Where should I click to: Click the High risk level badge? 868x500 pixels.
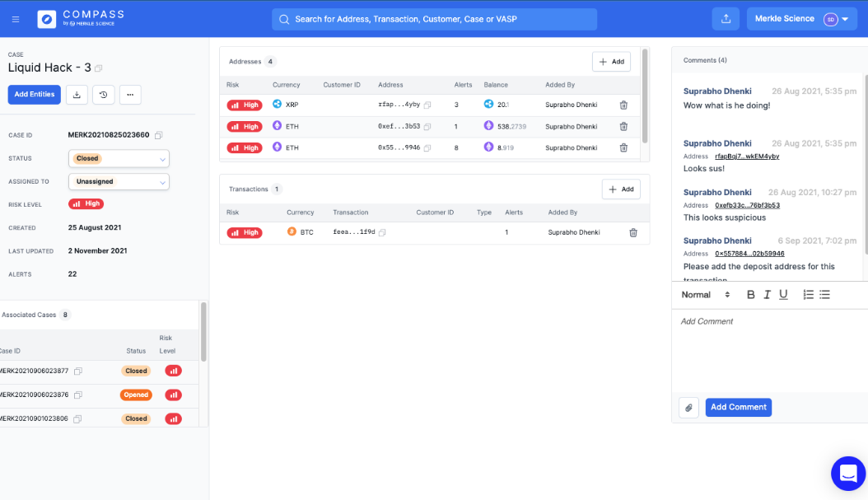[x=86, y=203]
